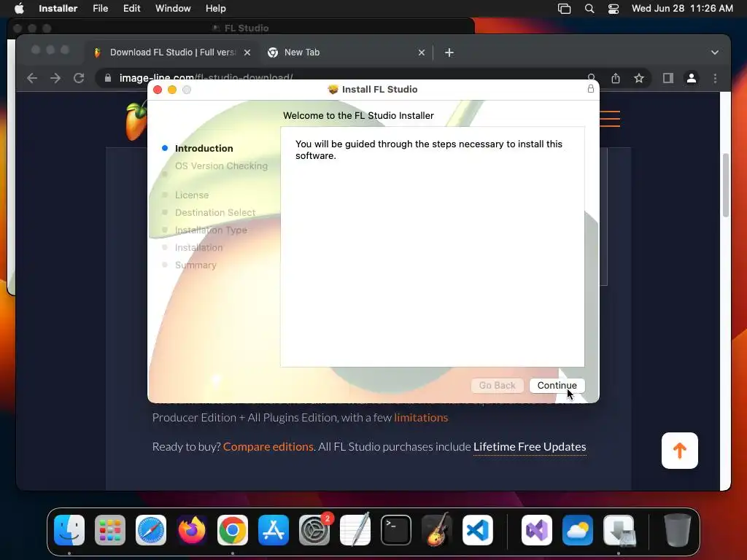The width and height of the screenshot is (747, 560).
Task: Click the Summary step label
Action: [196, 265]
